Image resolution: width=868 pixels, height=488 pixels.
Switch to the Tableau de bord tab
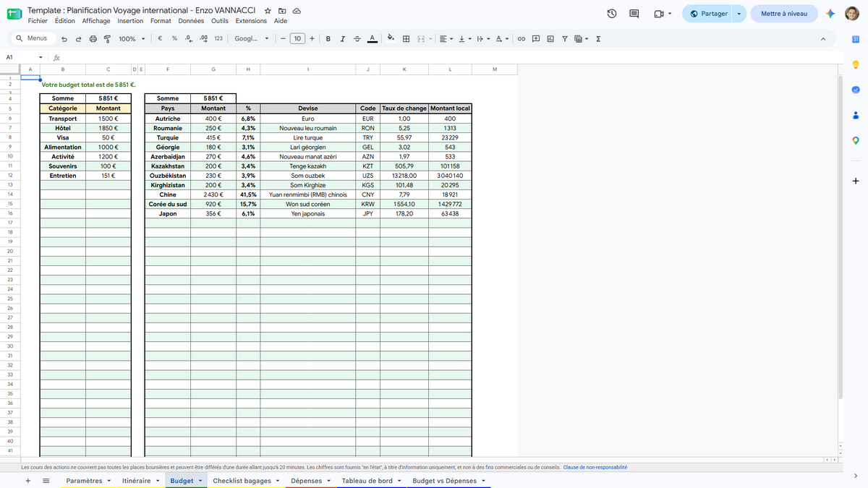pyautogui.click(x=367, y=481)
